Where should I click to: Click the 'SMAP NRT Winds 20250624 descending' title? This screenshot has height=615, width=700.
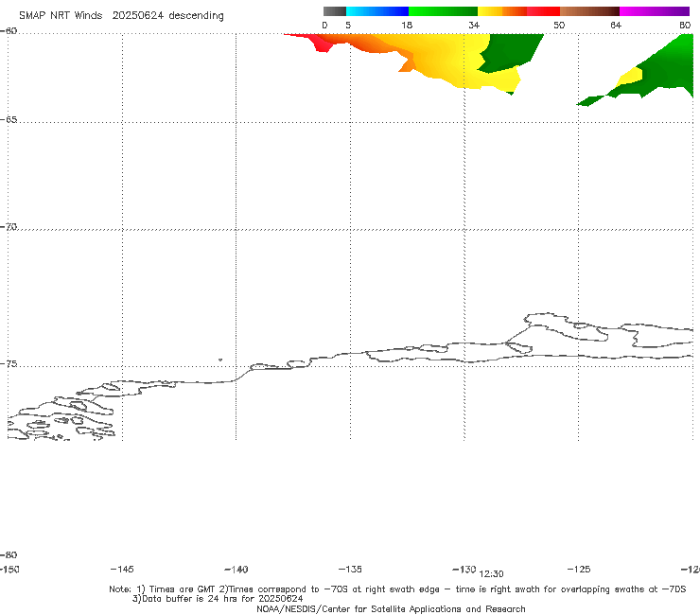tap(121, 16)
